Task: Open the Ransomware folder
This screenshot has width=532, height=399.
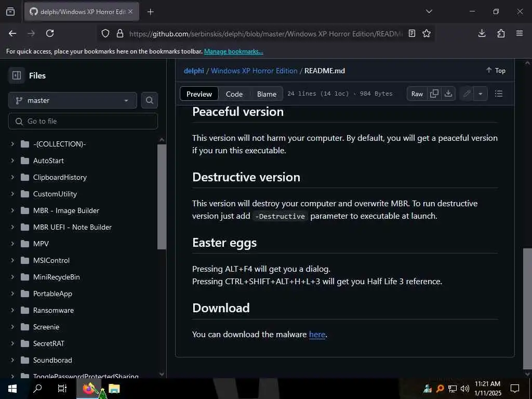Action: [54, 310]
